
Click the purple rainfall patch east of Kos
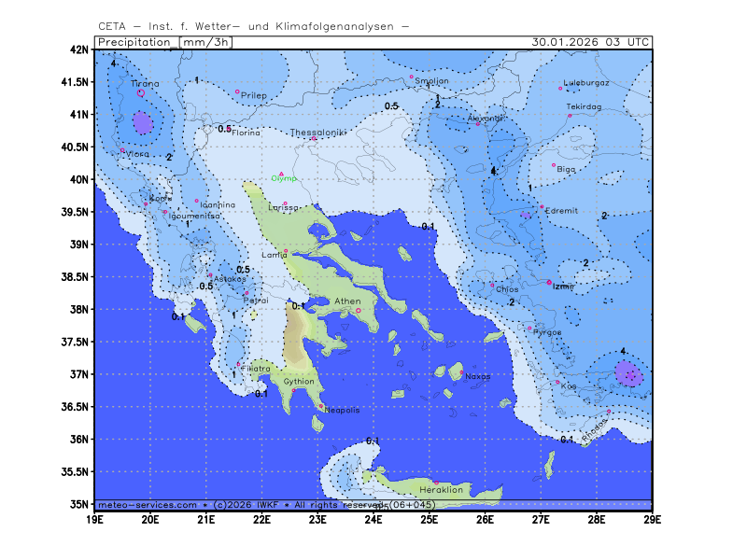tap(628, 373)
